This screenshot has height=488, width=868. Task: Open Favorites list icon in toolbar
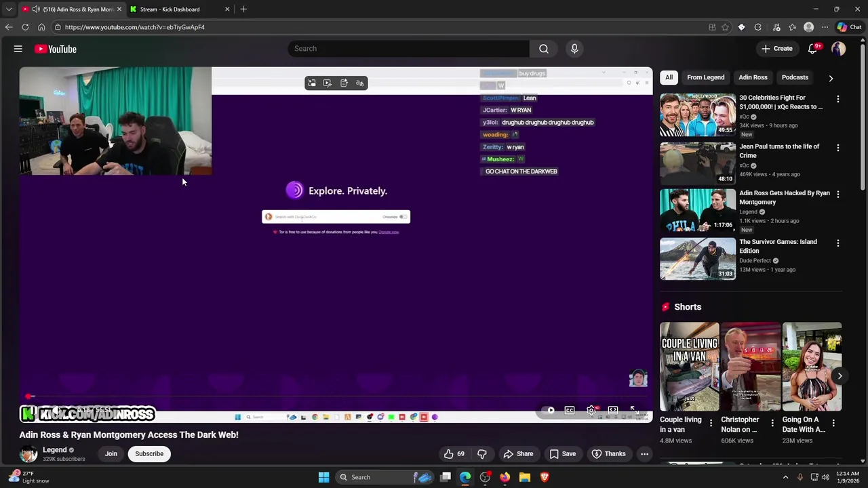tap(792, 27)
